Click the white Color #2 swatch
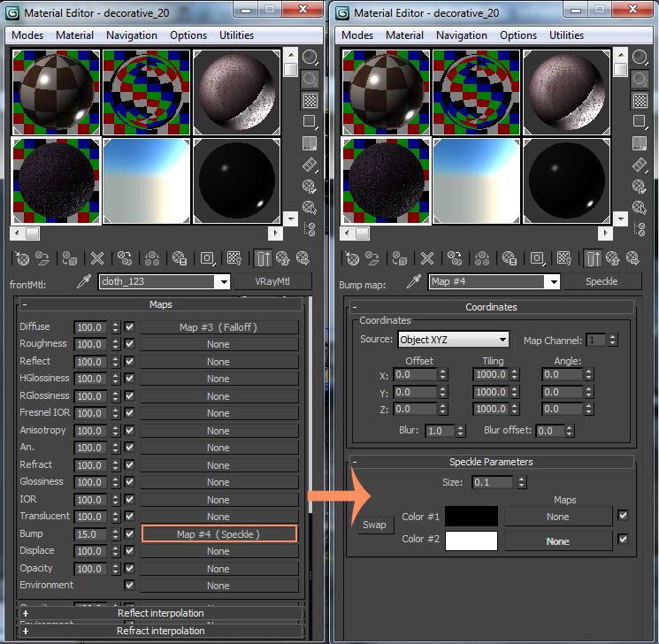 pyautogui.click(x=471, y=540)
